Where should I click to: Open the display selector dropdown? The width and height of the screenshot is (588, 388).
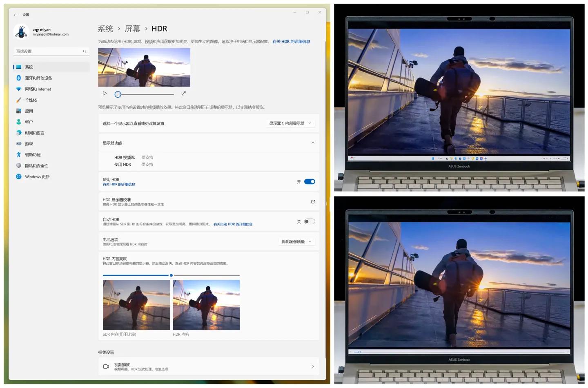click(290, 123)
